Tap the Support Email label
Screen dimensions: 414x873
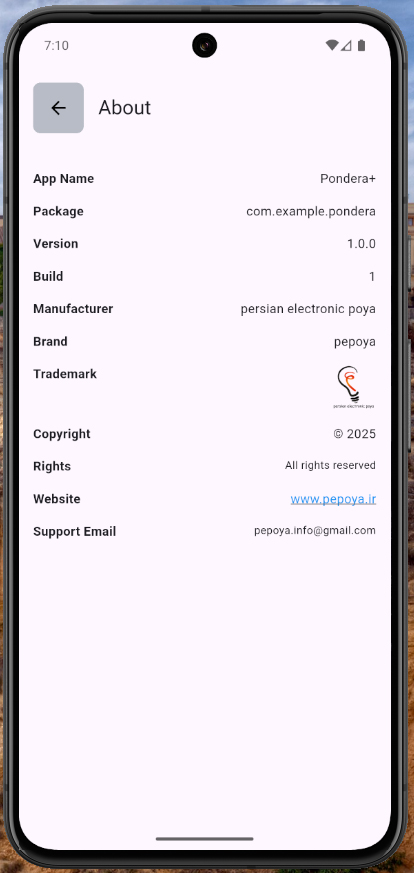75,532
